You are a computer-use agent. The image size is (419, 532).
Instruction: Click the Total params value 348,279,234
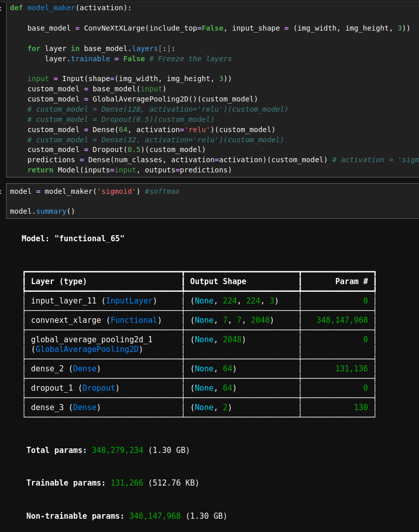click(x=118, y=450)
